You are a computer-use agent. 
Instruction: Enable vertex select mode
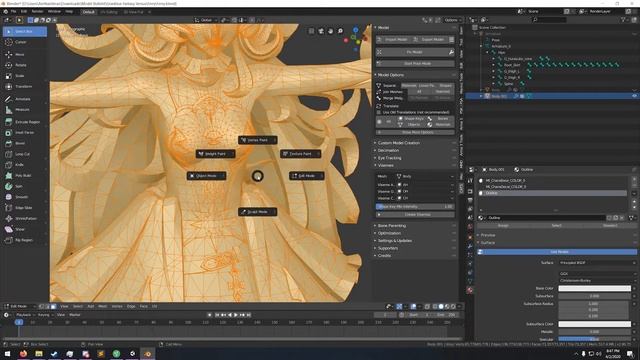pos(41,306)
